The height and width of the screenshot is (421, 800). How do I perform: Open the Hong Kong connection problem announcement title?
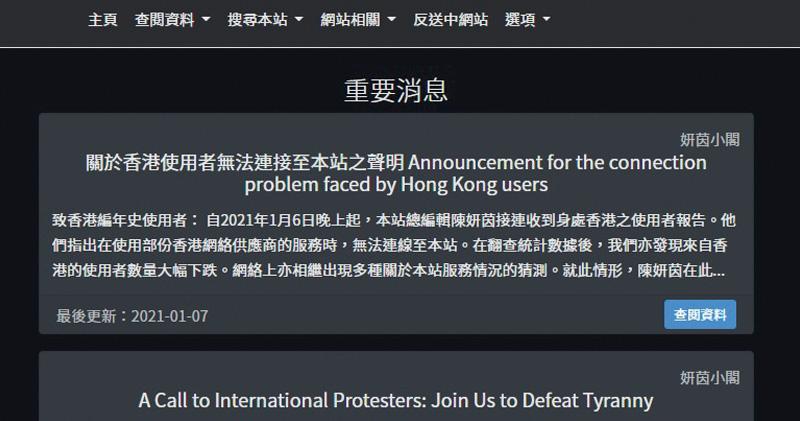(396, 174)
